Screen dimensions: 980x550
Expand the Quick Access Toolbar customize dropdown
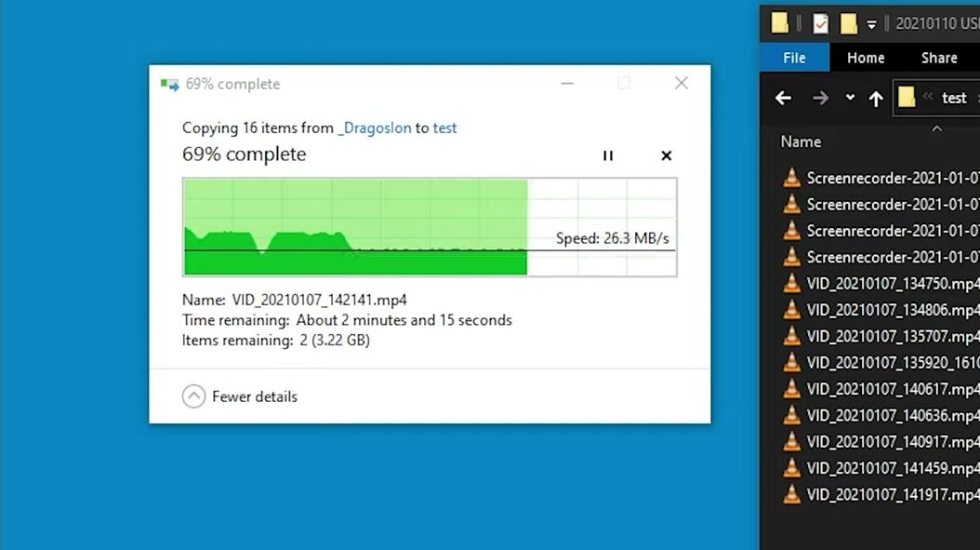[x=871, y=24]
